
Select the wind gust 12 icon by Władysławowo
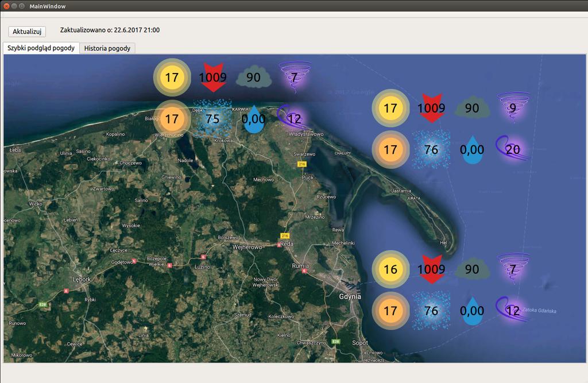coord(294,118)
